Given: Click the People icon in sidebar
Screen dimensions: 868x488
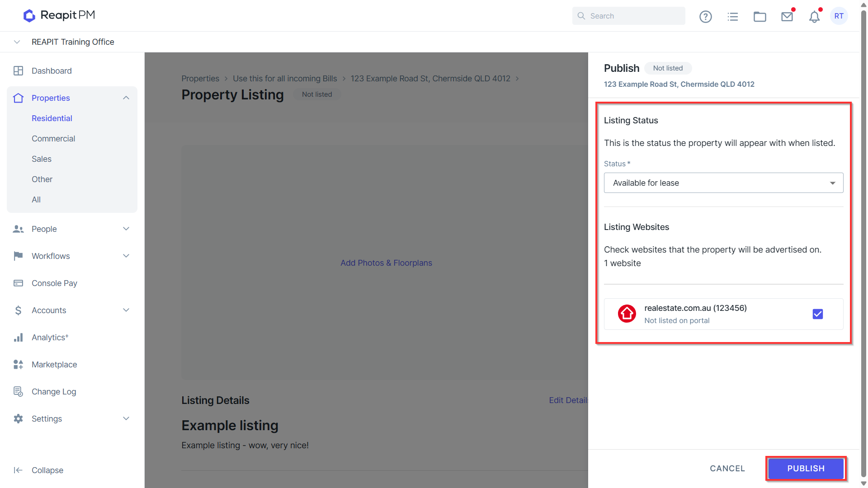Looking at the screenshot, I should [x=18, y=229].
